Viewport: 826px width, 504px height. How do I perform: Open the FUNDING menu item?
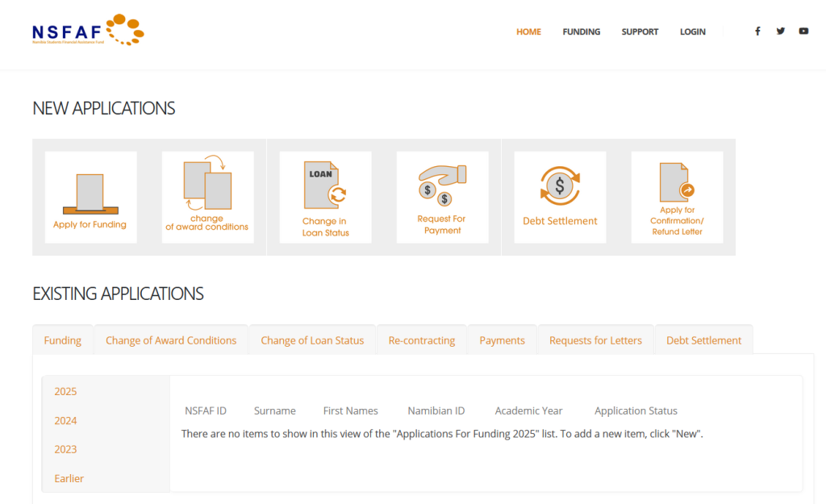tap(582, 32)
